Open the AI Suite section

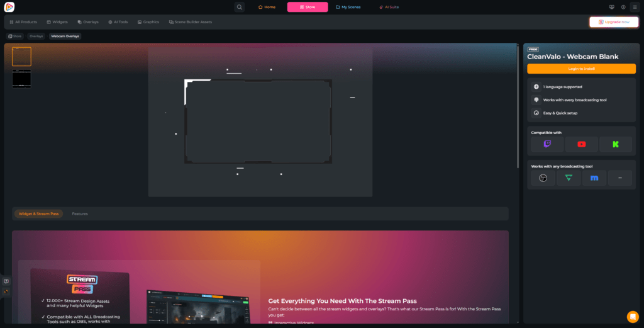(388, 7)
